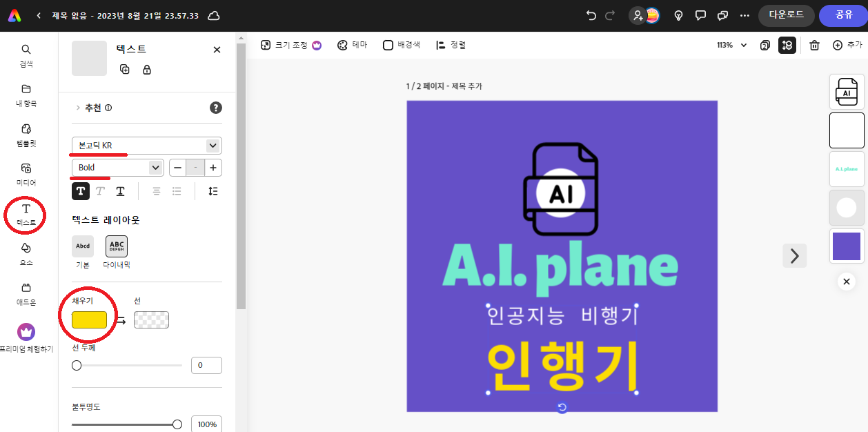Click the 불투명도 opacity slider
The width and height of the screenshot is (868, 432).
[127, 424]
